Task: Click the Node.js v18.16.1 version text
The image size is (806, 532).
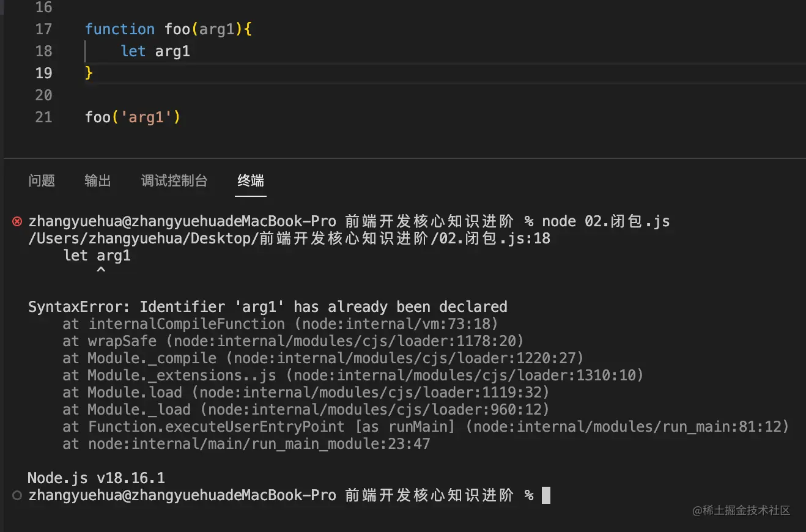Action: coord(96,478)
